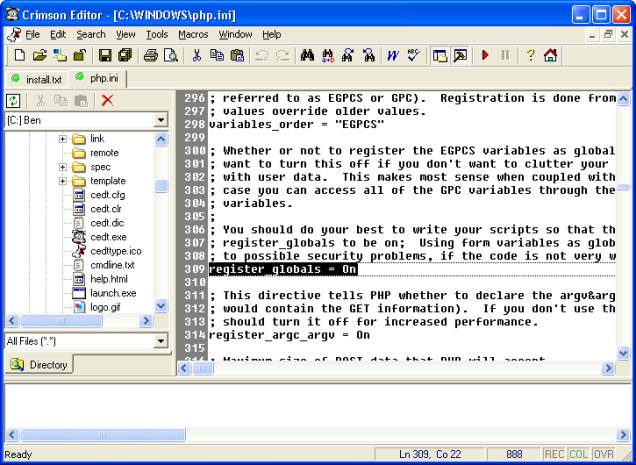Select help.html in file tree
This screenshot has height=465, width=636.
pos(109,279)
